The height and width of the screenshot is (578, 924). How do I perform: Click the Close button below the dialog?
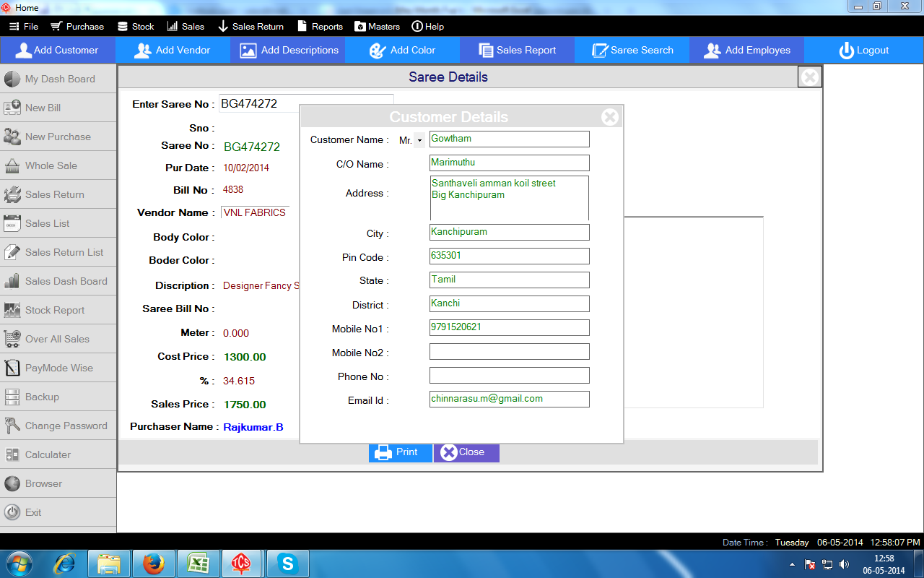pyautogui.click(x=466, y=452)
